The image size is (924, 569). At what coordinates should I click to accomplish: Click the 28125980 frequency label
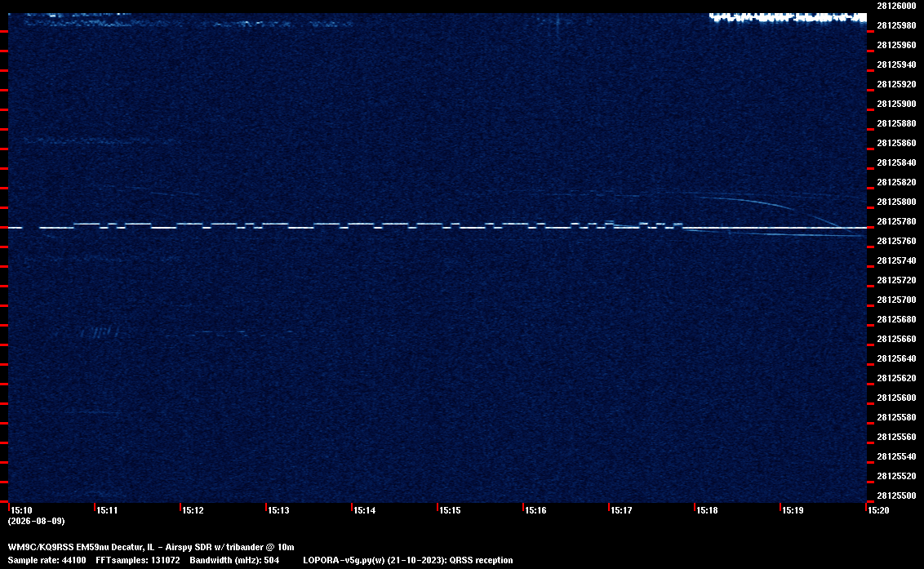tap(897, 25)
